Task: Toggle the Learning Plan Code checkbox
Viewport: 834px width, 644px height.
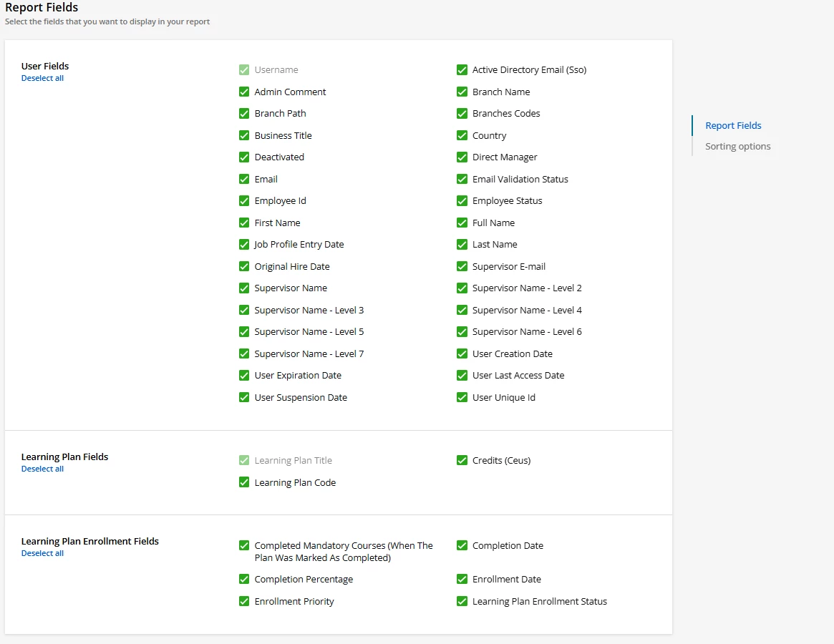Action: click(x=244, y=482)
